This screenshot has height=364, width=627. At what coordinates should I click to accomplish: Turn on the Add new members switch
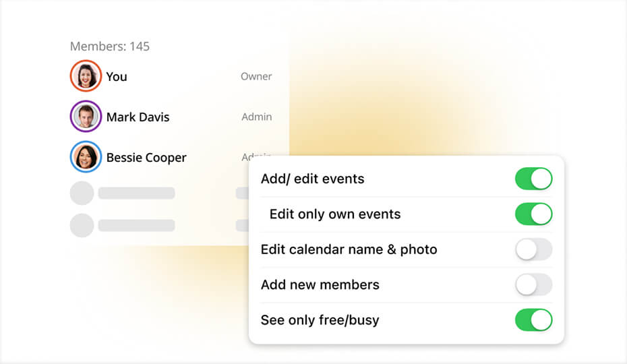[x=533, y=284]
